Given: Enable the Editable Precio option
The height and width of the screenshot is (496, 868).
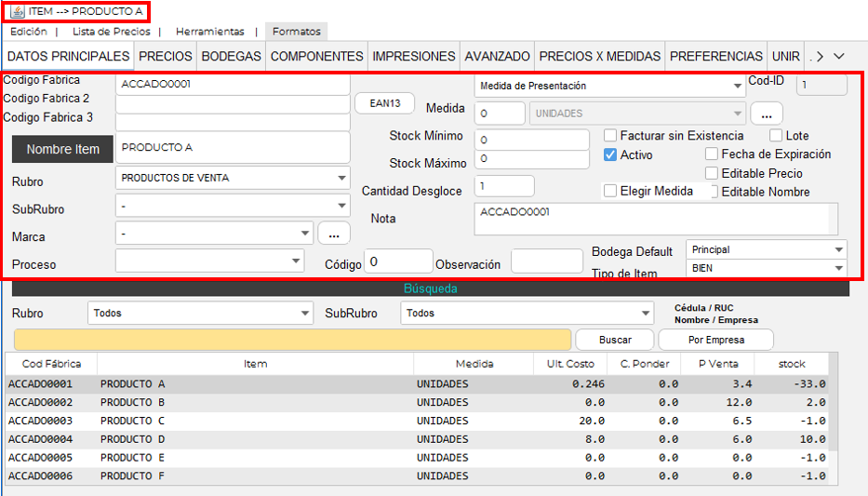Looking at the screenshot, I should click(712, 173).
